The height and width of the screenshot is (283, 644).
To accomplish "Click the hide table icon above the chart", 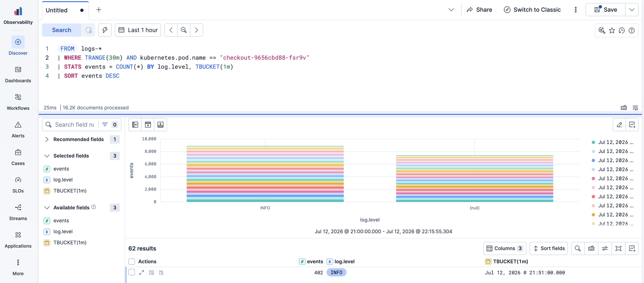I will point(160,124).
